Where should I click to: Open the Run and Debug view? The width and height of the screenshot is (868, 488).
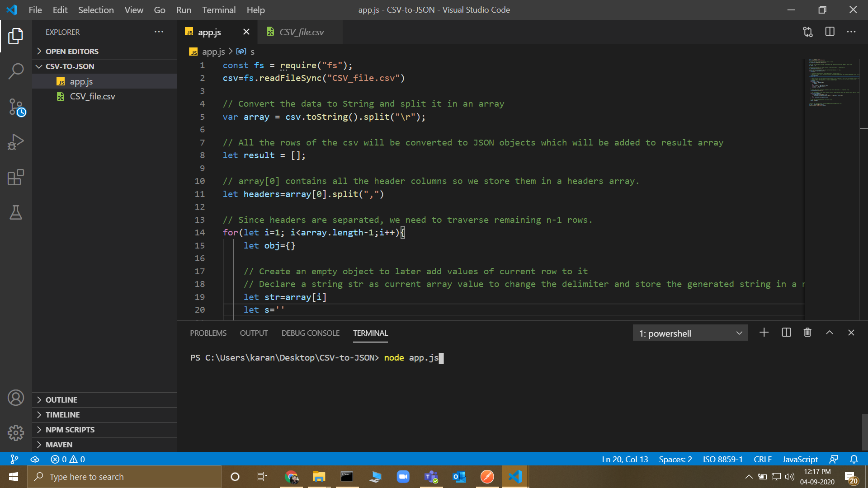16,142
